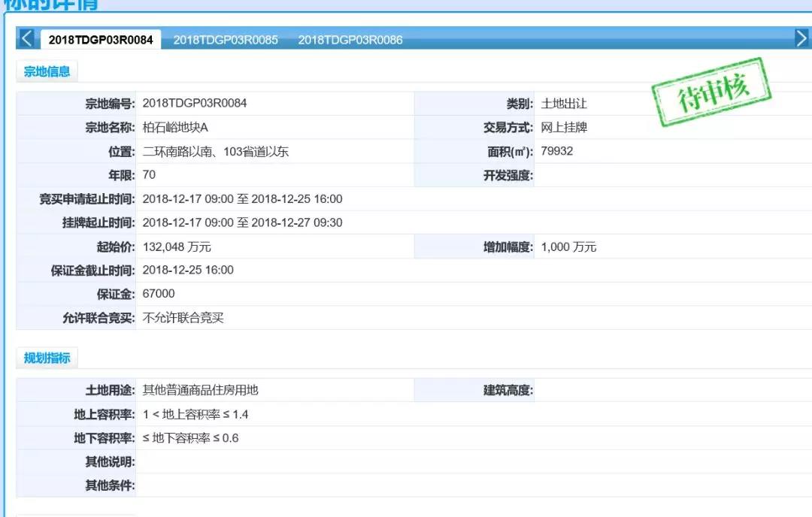This screenshot has width=812, height=517.
Task: Open the 2018TDGP03R0086 tab
Action: coord(350,40)
